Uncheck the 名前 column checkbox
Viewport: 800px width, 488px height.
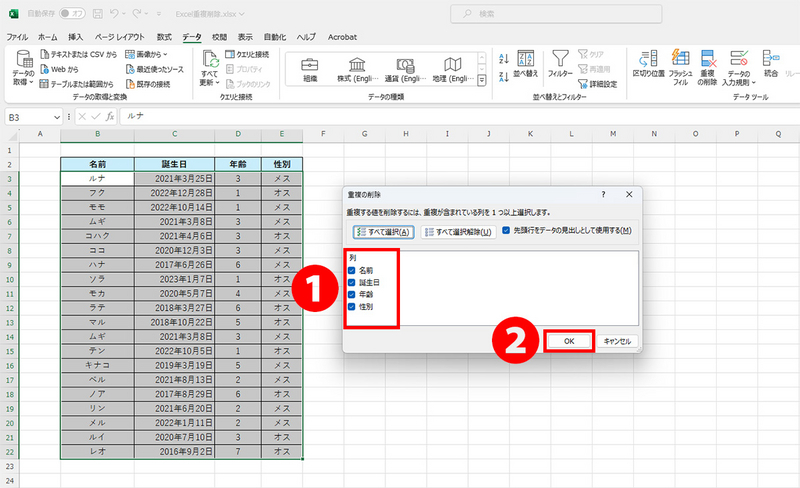pyautogui.click(x=352, y=270)
